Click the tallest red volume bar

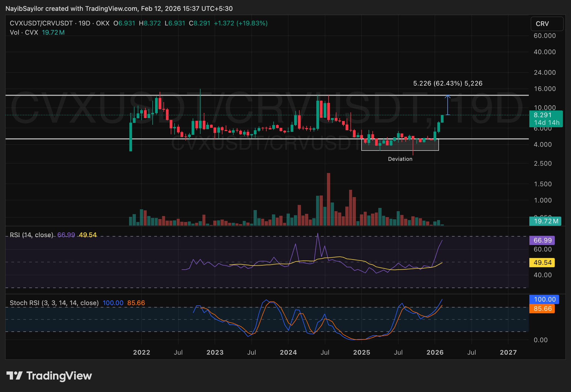point(328,199)
